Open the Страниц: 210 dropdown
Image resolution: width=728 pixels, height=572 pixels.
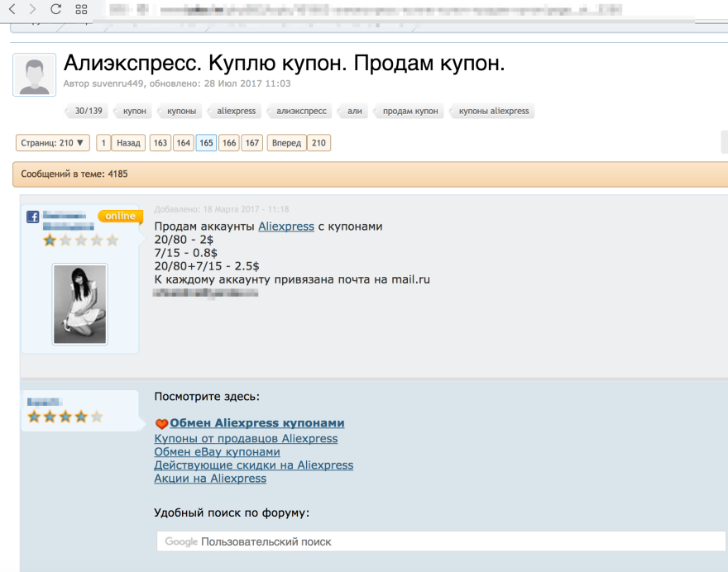pos(52,143)
